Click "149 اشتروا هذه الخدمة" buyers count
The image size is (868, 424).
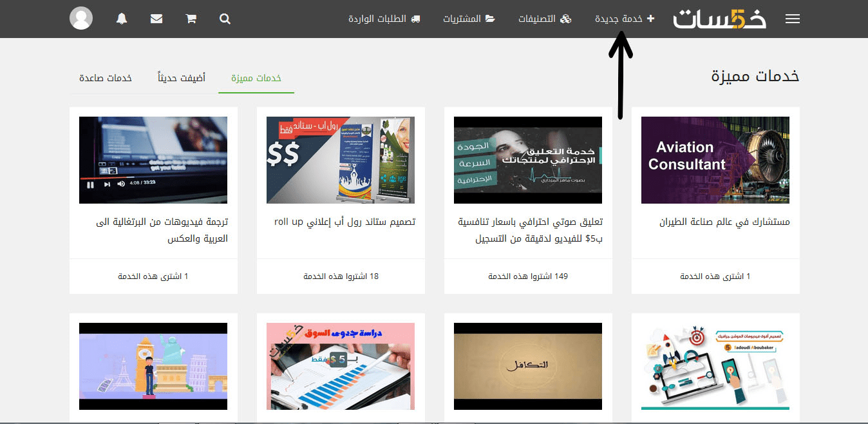[528, 276]
